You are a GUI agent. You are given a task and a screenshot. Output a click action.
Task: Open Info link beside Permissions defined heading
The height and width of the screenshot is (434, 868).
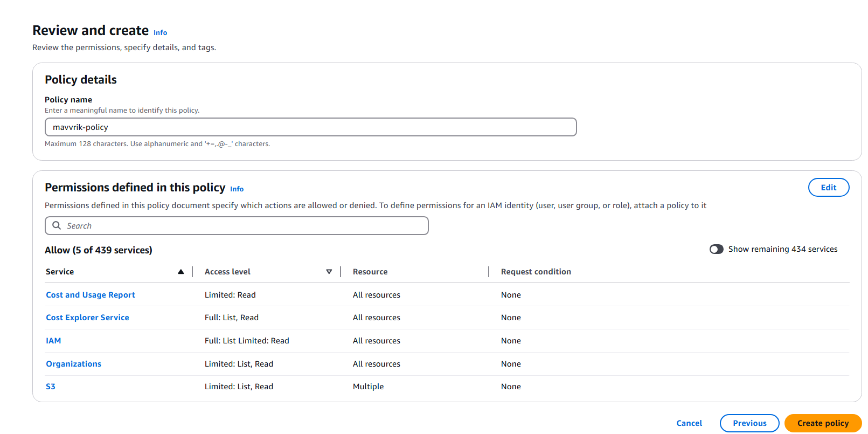(237, 189)
